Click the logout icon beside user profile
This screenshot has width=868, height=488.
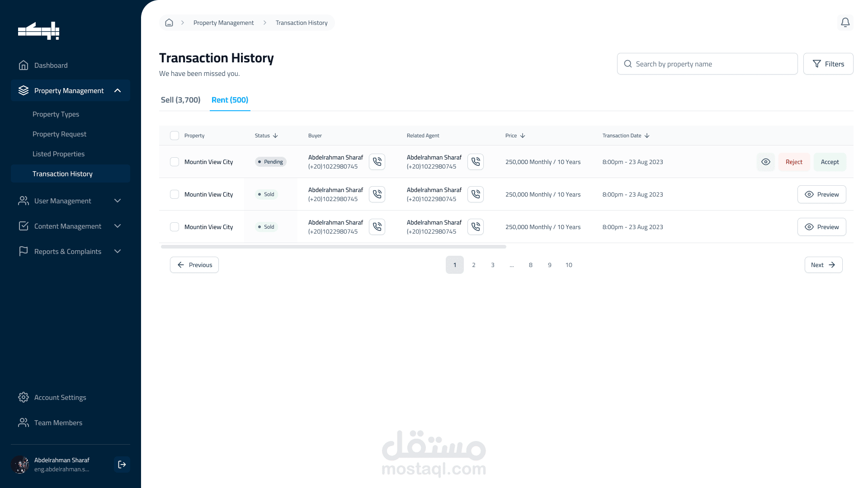tap(122, 465)
